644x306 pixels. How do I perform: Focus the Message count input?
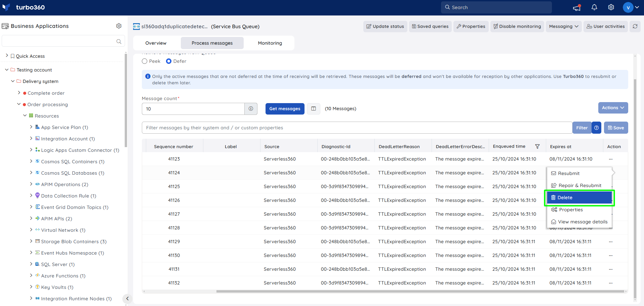point(193,109)
